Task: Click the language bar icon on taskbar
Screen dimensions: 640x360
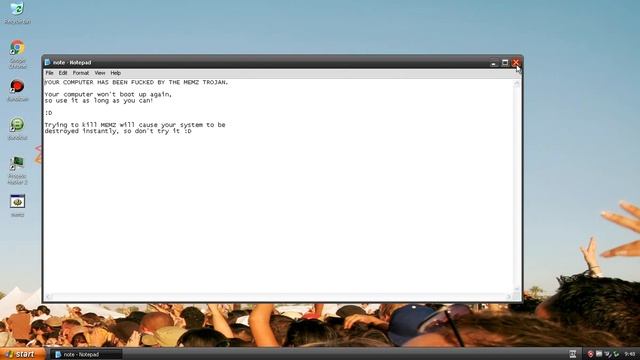Action: pos(573,354)
